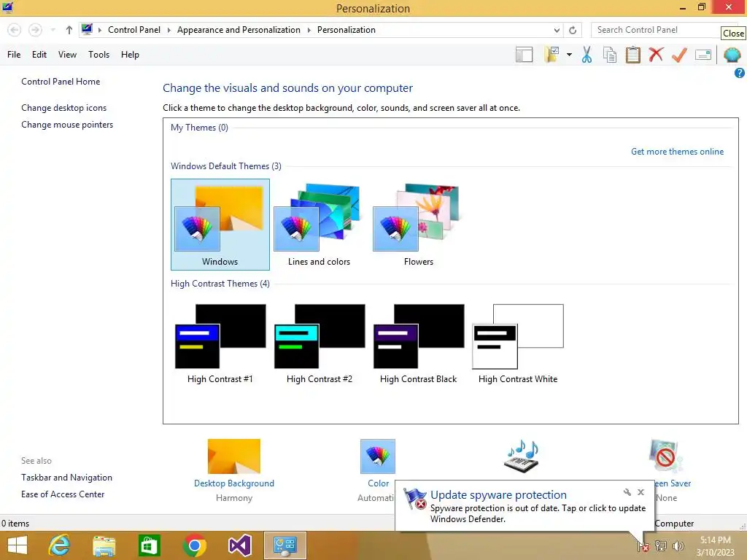747x560 pixels.
Task: Click the taskbar clock showing 5:14 PM
Action: [x=715, y=546]
